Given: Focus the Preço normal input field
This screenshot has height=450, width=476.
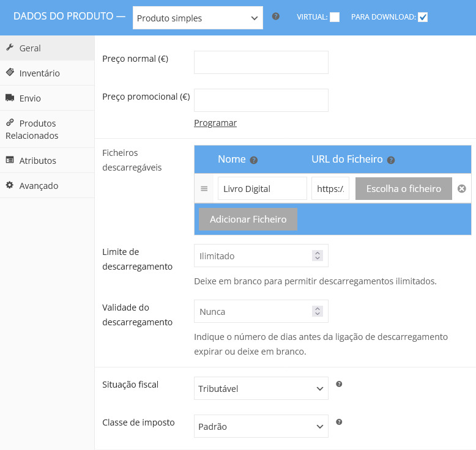Looking at the screenshot, I should pos(261,62).
